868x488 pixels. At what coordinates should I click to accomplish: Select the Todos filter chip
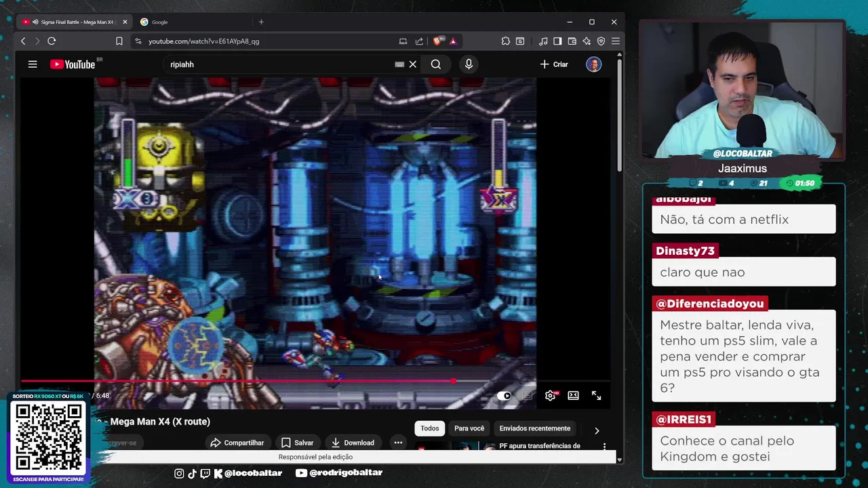tap(429, 428)
